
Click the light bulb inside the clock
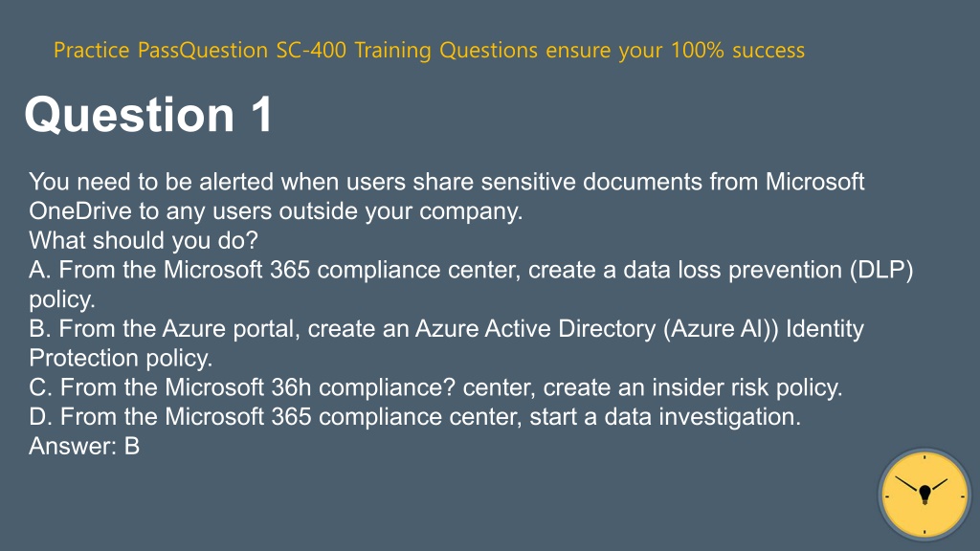[925, 495]
